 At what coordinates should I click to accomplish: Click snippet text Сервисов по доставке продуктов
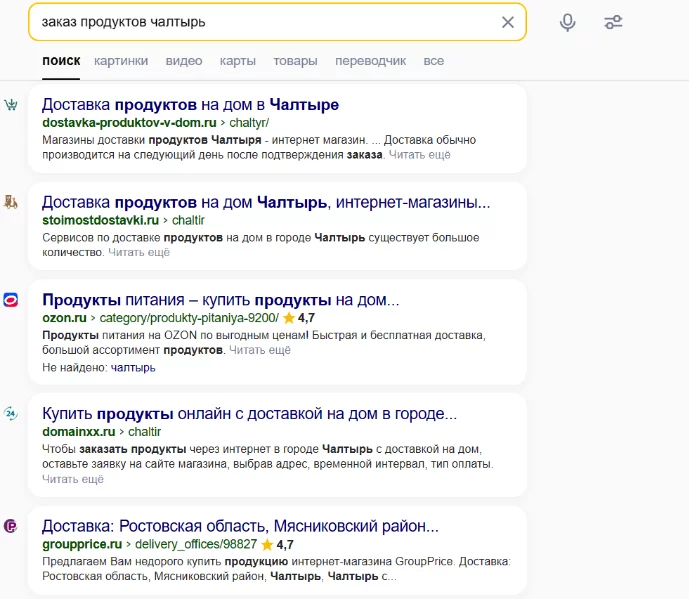click(132, 237)
